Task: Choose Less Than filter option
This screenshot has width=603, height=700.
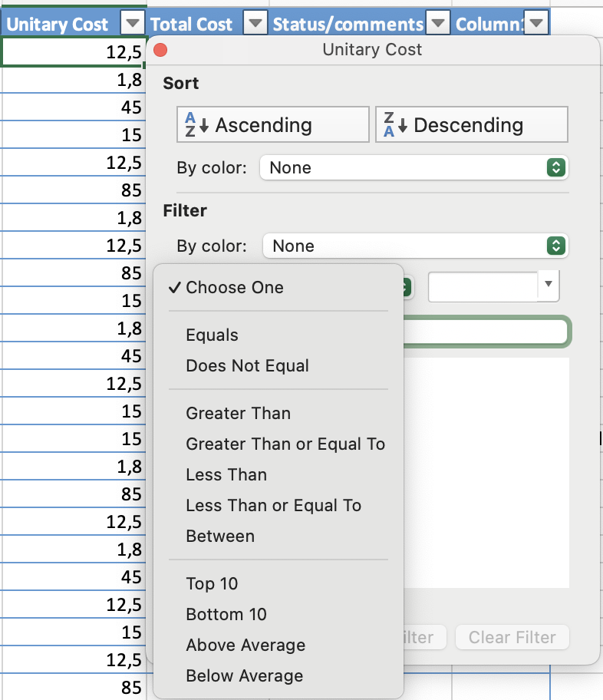Action: 226,474
